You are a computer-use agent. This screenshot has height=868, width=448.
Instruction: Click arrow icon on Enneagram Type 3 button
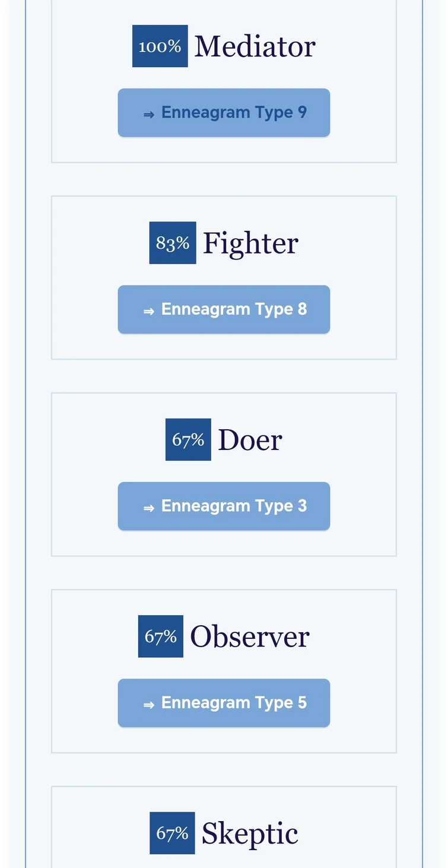(148, 508)
